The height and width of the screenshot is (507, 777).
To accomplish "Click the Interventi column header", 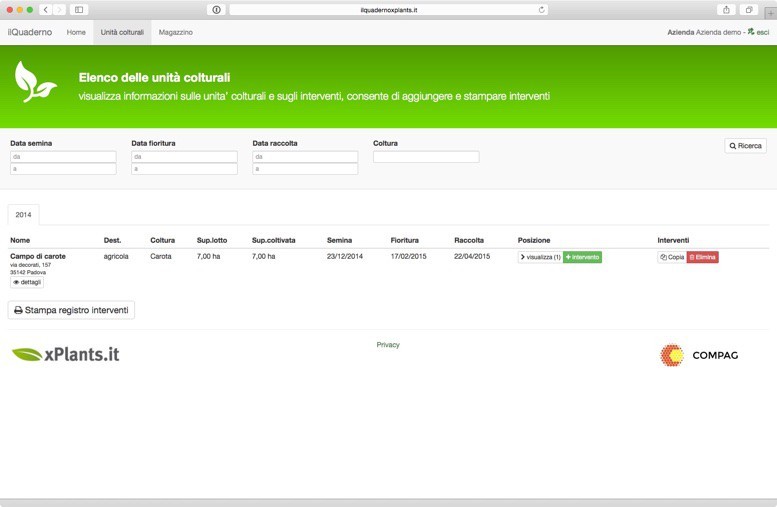I will [673, 240].
